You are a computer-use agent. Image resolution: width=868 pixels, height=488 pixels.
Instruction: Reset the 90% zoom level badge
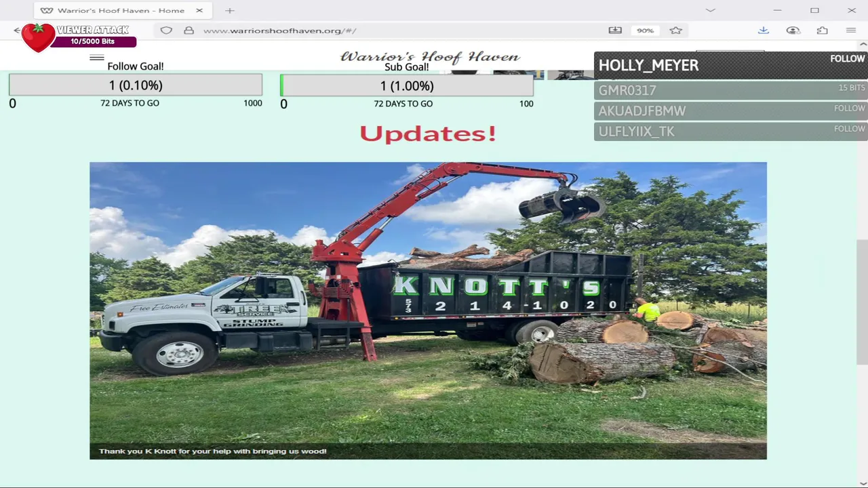(645, 30)
